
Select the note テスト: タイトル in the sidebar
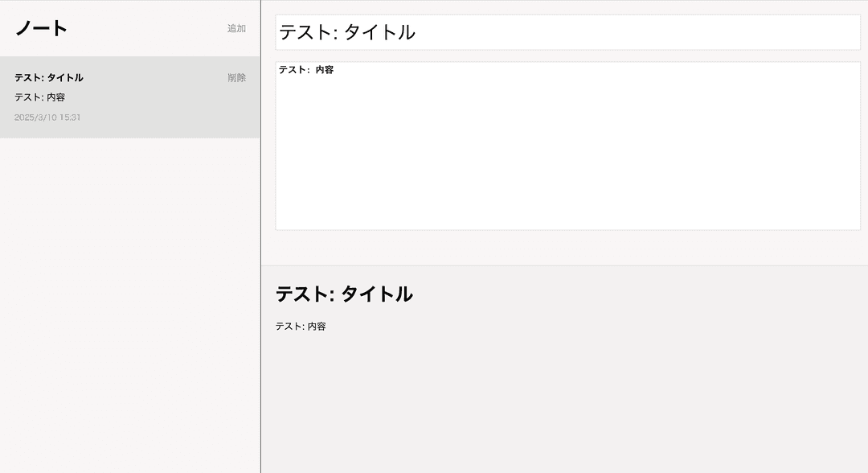click(x=113, y=97)
